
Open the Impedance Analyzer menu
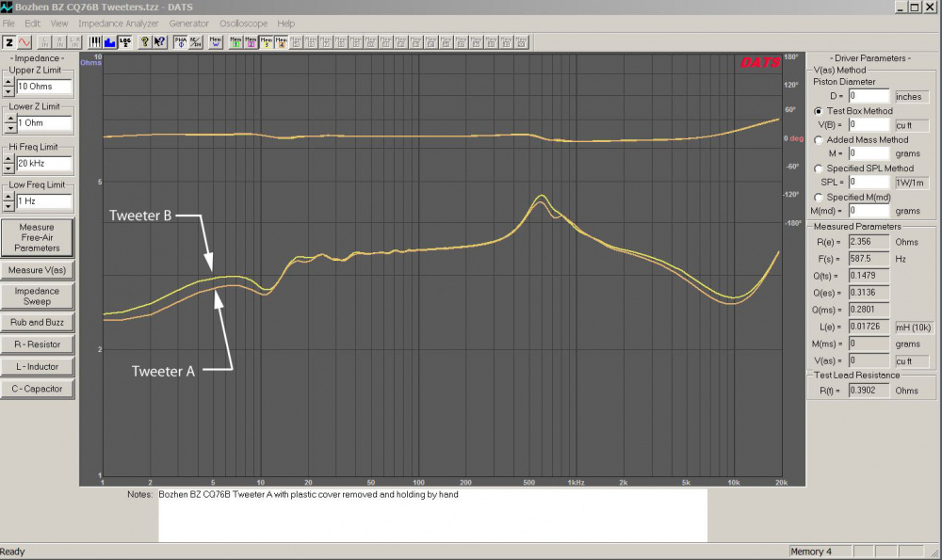click(118, 23)
